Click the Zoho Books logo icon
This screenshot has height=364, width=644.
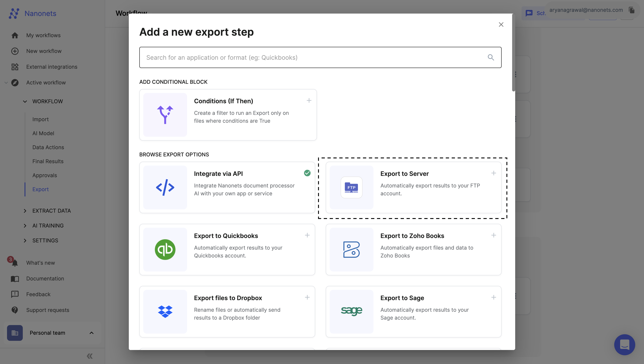pos(351,250)
